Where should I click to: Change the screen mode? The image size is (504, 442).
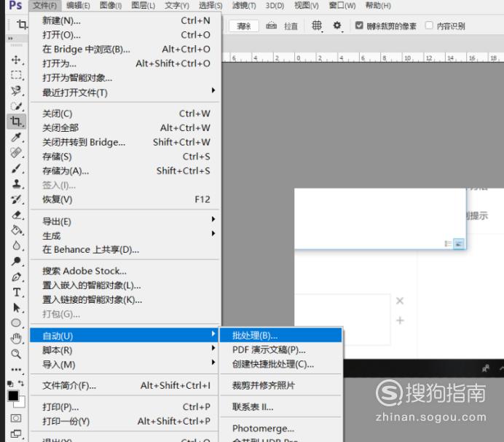click(16, 434)
